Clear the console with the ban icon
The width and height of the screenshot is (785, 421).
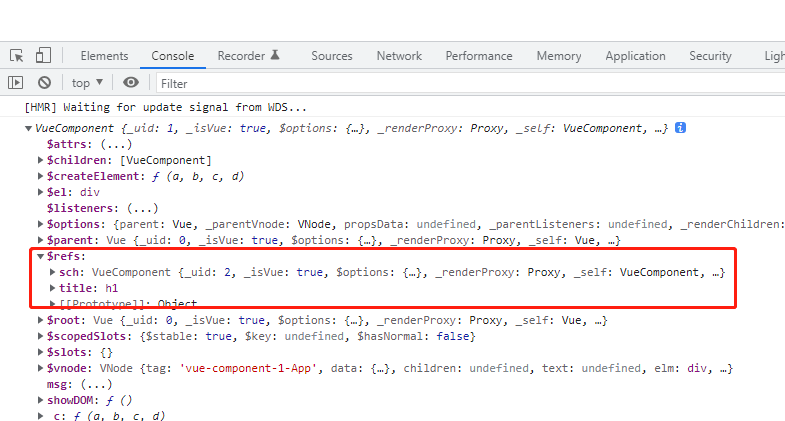45,83
